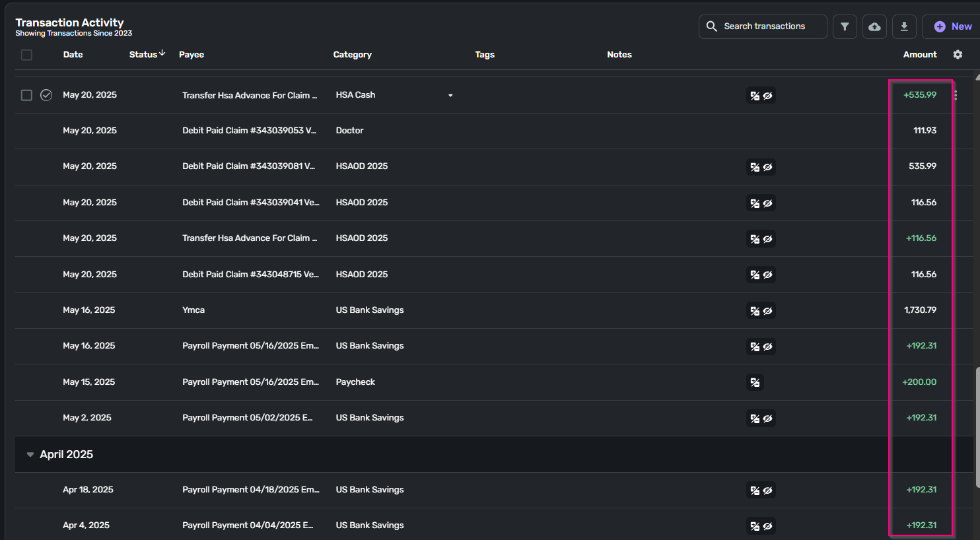Open table column settings gear

(958, 55)
